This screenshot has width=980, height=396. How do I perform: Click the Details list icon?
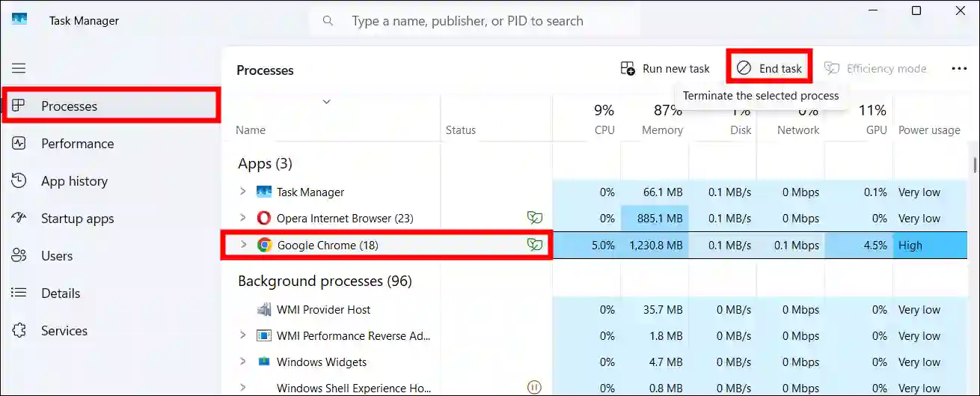19,293
